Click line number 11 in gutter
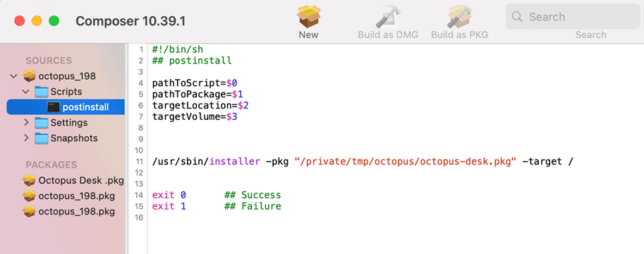The image size is (644, 254). (138, 162)
